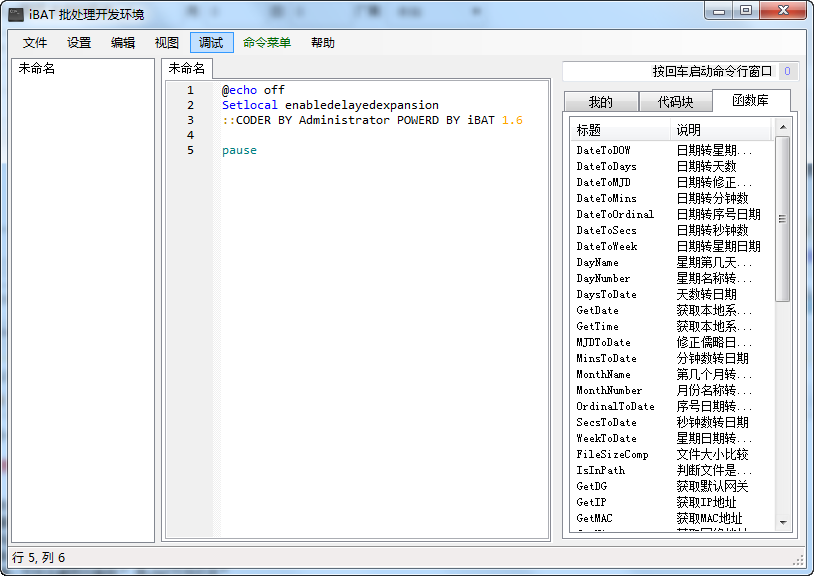Screen dimensions: 814x576
Task: Select the WeekToDate function
Action: [606, 438]
